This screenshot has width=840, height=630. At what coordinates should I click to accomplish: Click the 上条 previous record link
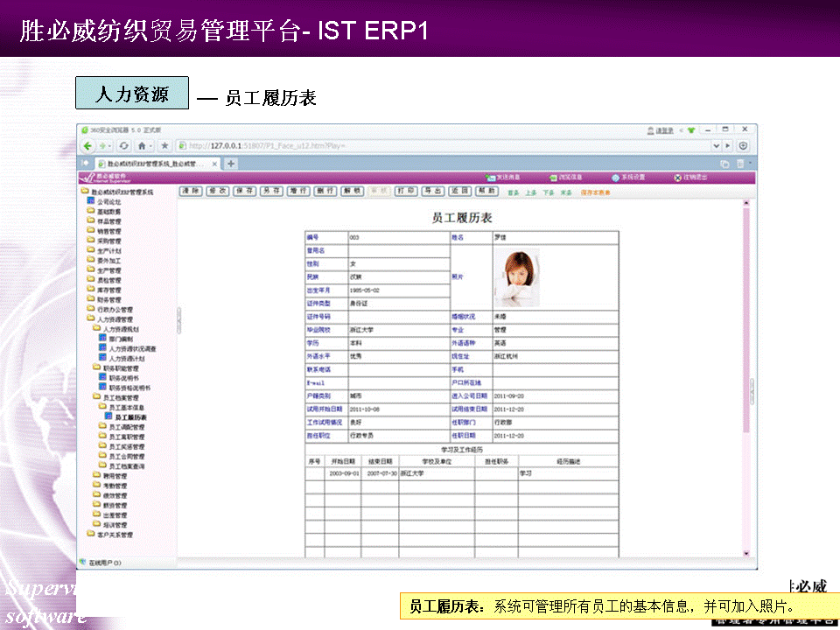(530, 192)
